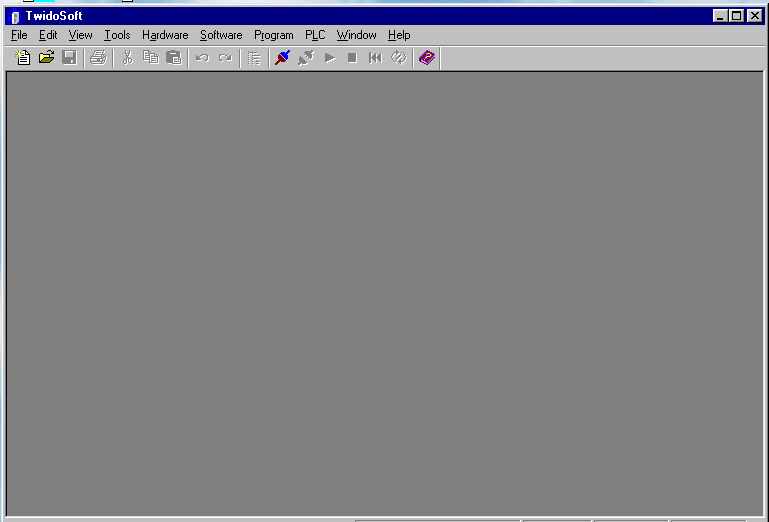Screen dimensions: 769x522
Task: Open the Program menu
Action: pyautogui.click(x=274, y=35)
